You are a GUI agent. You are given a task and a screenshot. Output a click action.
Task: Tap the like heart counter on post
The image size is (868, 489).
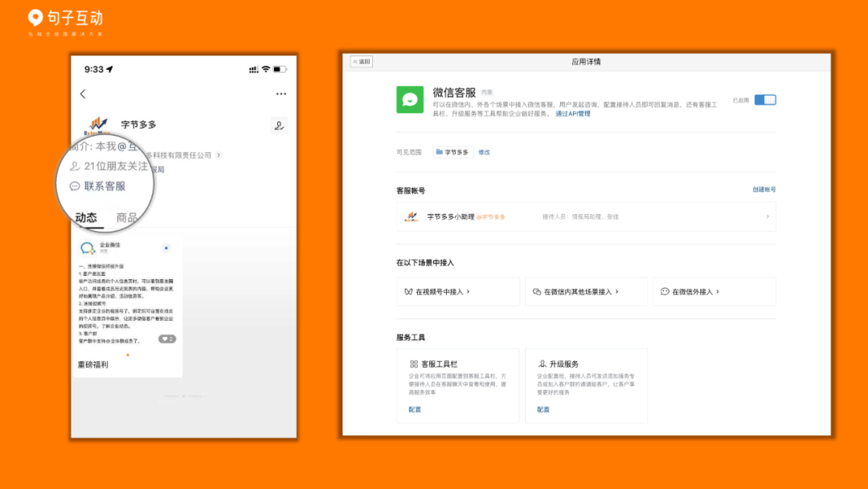point(167,339)
